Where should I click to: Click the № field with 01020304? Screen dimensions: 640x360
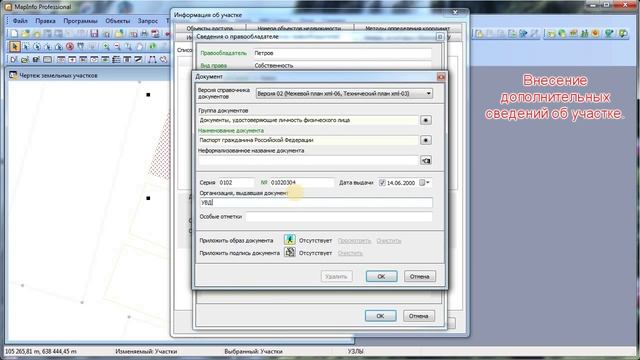[x=301, y=182]
